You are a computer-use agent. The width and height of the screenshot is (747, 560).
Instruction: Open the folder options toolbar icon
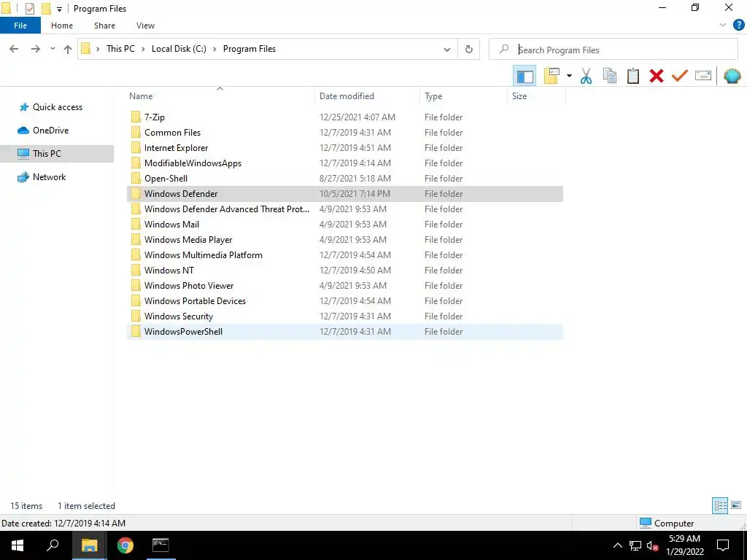pyautogui.click(x=551, y=76)
